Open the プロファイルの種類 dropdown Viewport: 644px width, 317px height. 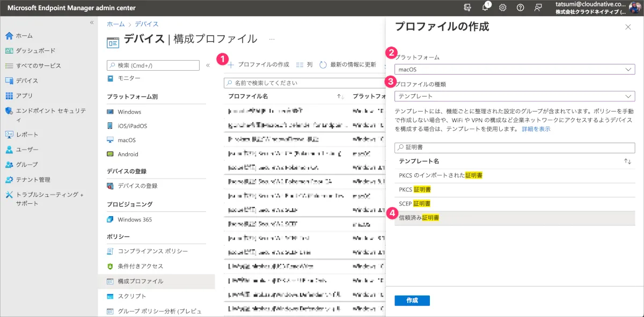515,96
